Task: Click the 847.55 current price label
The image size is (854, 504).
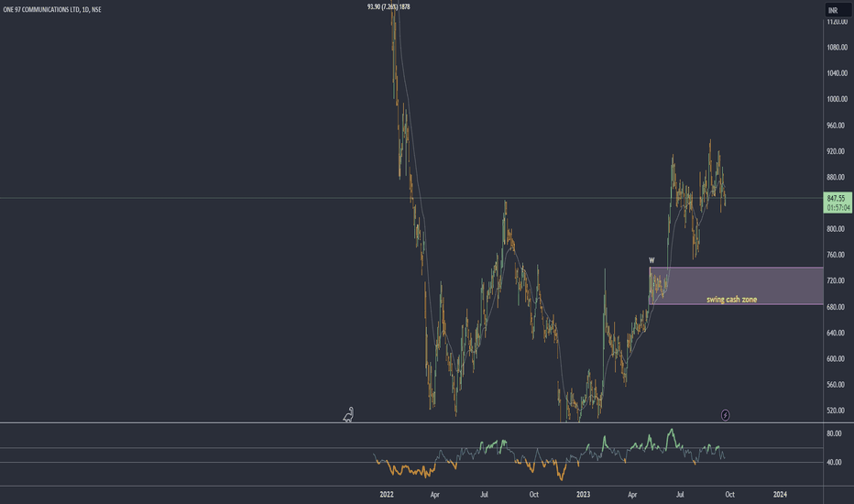Action: pos(836,198)
